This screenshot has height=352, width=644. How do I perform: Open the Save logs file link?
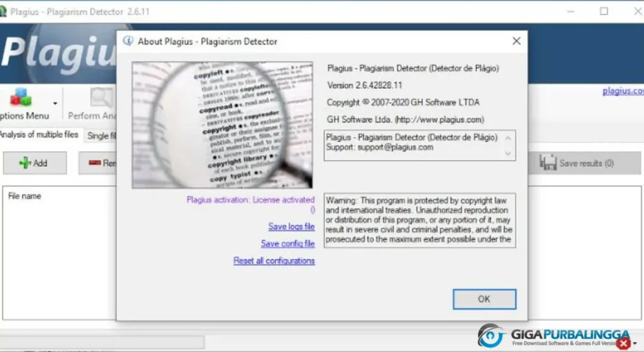[x=291, y=227]
